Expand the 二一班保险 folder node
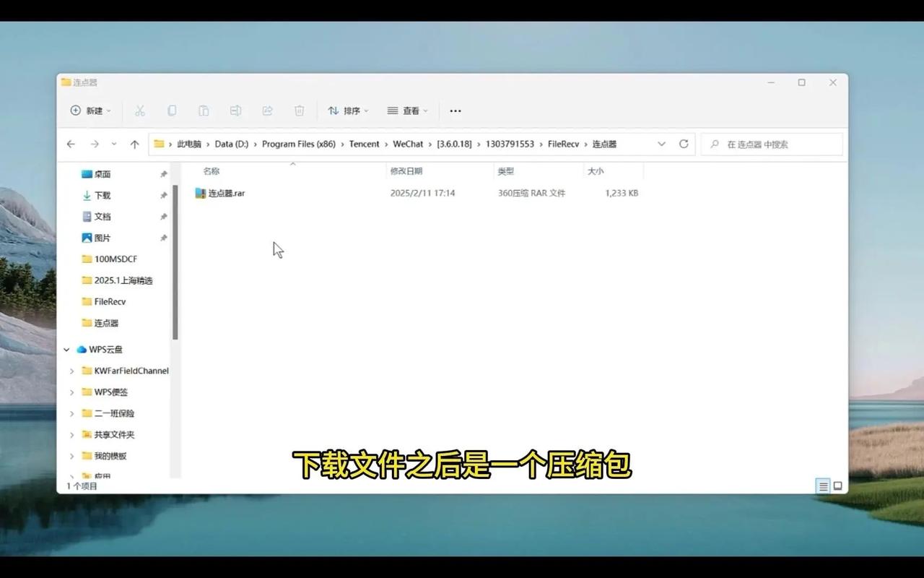Image resolution: width=924 pixels, height=578 pixels. (71, 413)
